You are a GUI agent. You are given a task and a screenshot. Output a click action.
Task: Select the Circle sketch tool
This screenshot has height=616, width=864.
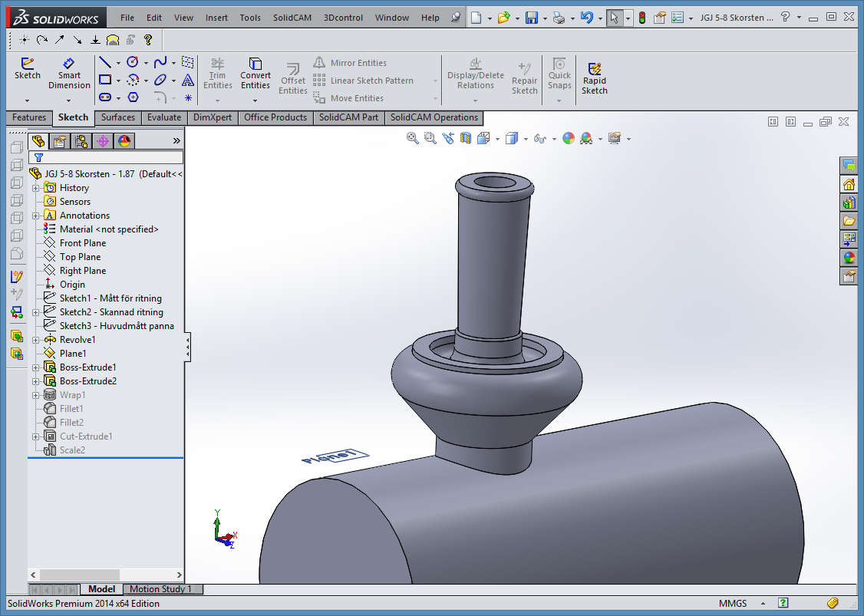[132, 62]
